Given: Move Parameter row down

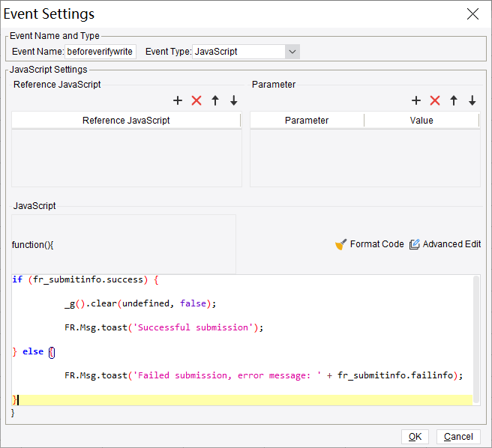Looking at the screenshot, I should point(472,100).
